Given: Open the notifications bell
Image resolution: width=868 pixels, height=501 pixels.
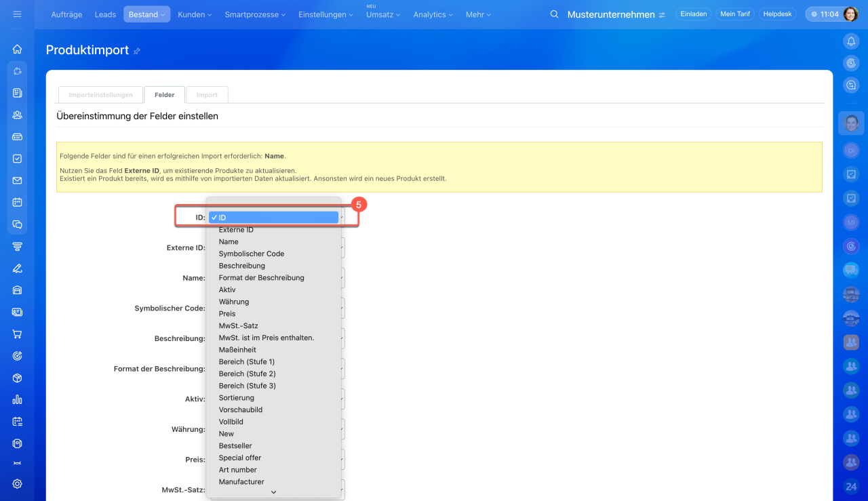Looking at the screenshot, I should pyautogui.click(x=851, y=41).
